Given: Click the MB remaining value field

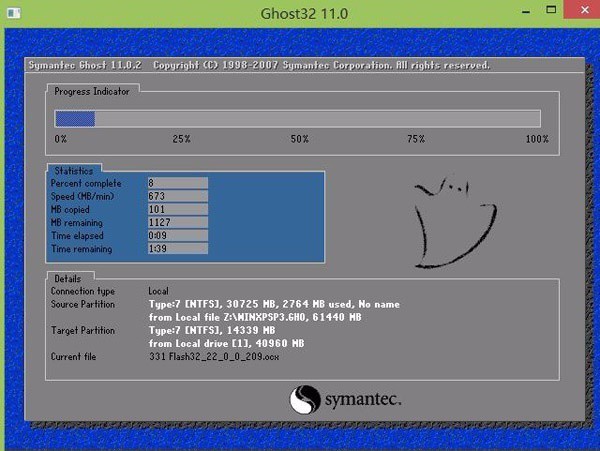Looking at the screenshot, I should [176, 222].
